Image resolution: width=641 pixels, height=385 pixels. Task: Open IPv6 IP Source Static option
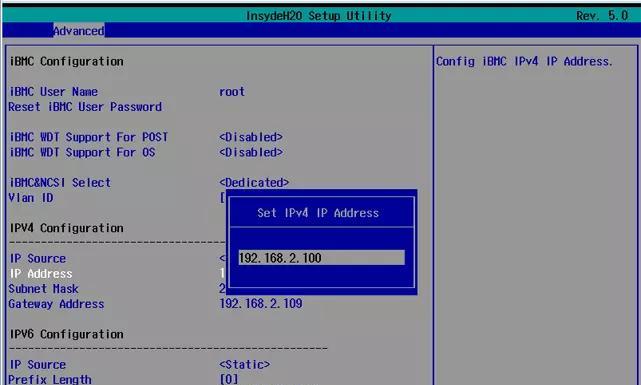(x=244, y=364)
